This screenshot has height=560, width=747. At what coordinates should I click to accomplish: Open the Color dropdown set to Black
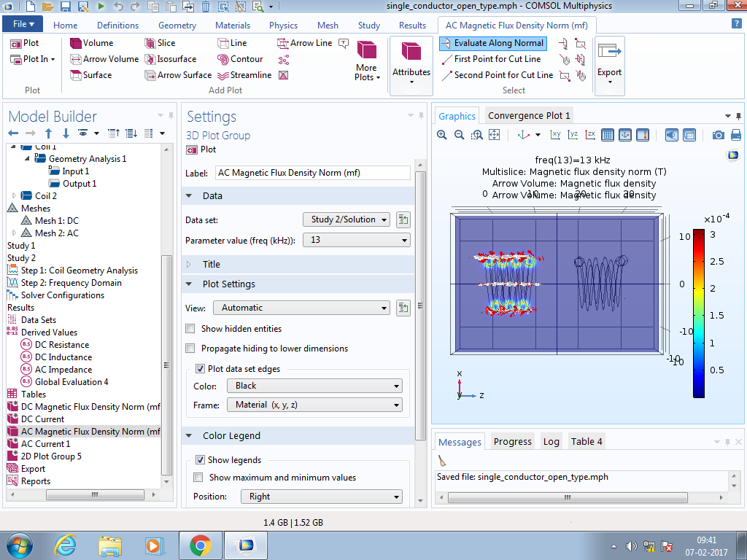(314, 386)
